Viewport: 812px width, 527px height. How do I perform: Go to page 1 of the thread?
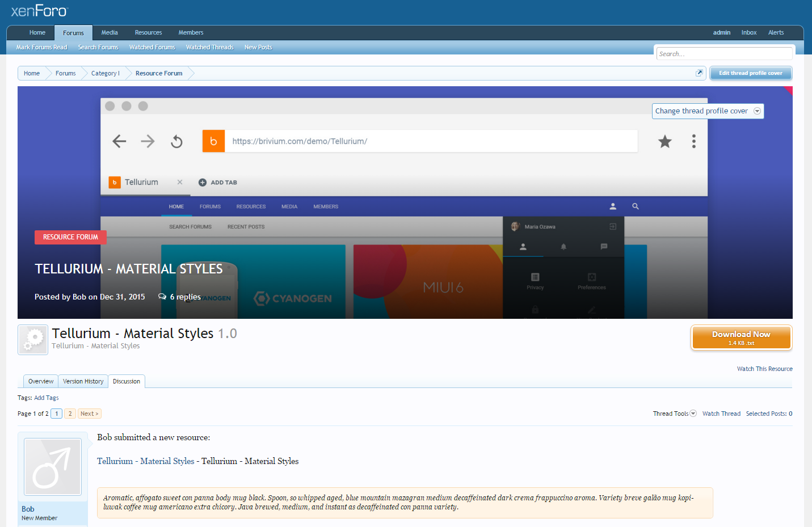click(x=57, y=414)
